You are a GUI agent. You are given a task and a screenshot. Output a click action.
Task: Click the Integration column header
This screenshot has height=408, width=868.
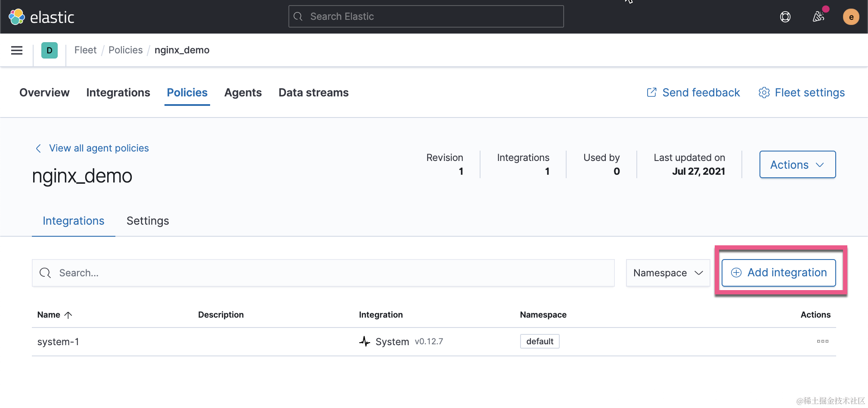tap(381, 315)
